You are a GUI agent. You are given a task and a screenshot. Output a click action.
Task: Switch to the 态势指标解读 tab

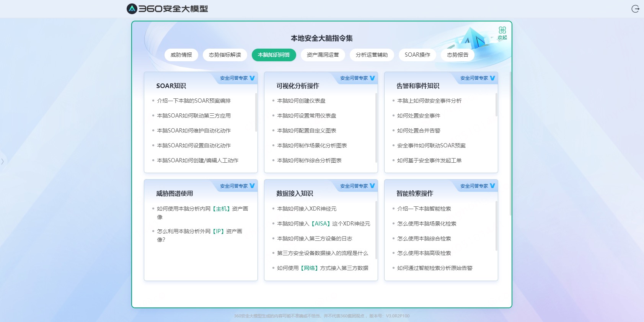[225, 55]
